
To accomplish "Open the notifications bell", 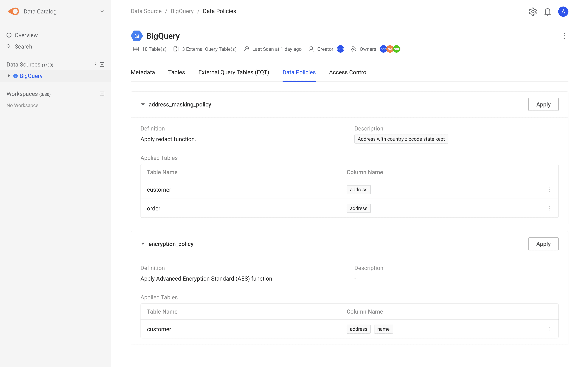I will [547, 11].
